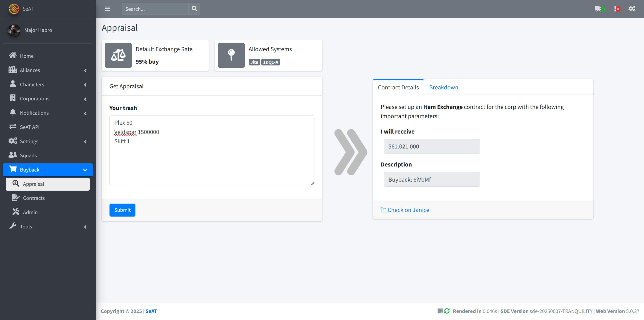Screen dimensions: 644x320
Task: Open the gears settings icon in header
Action: point(632,9)
